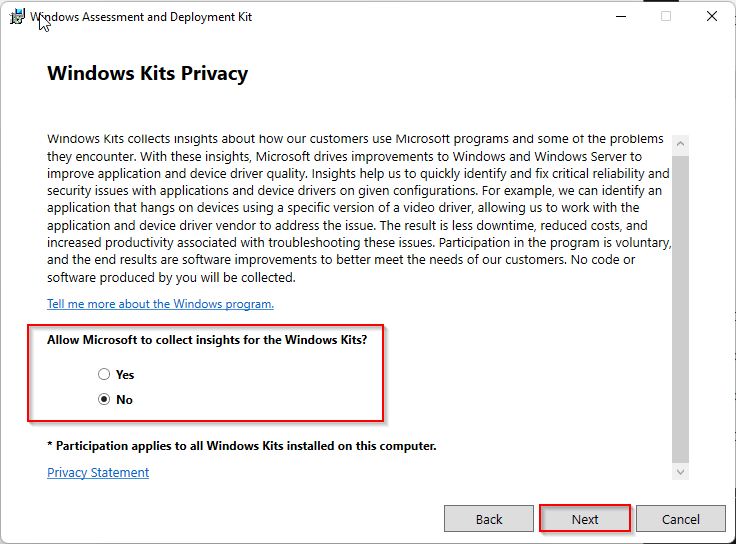Image resolution: width=736 pixels, height=544 pixels.
Task: Open the Privacy Statement link
Action: pyautogui.click(x=98, y=473)
